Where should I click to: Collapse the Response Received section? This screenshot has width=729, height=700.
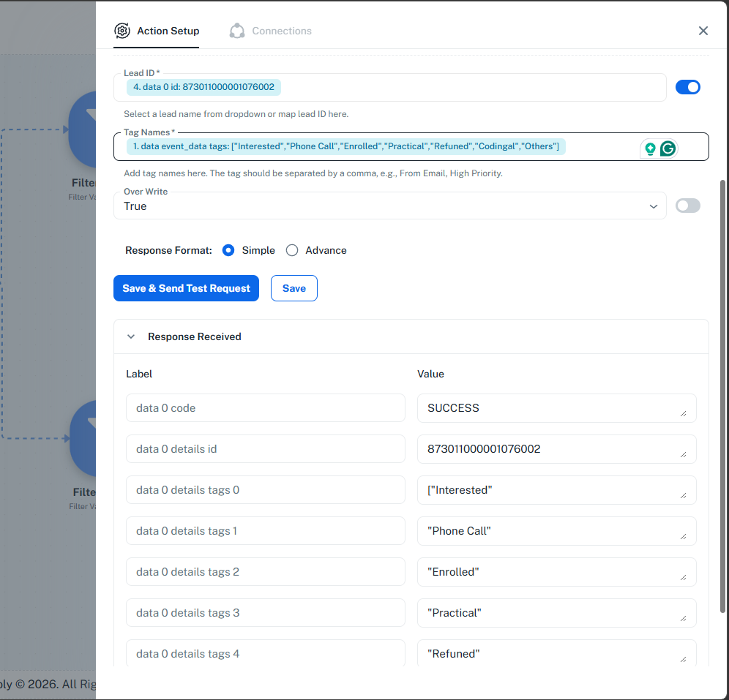tap(131, 337)
